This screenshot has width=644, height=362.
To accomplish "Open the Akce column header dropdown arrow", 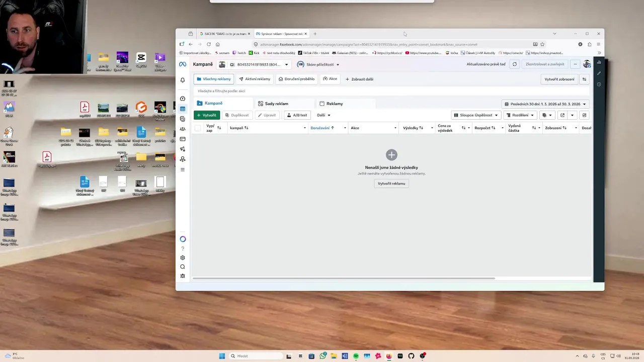I will 395,128.
